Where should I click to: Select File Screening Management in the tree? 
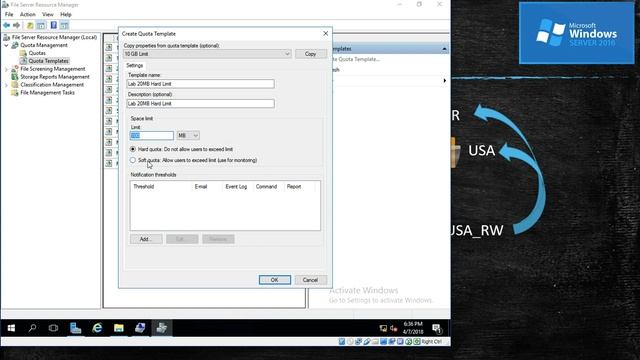coord(53,69)
